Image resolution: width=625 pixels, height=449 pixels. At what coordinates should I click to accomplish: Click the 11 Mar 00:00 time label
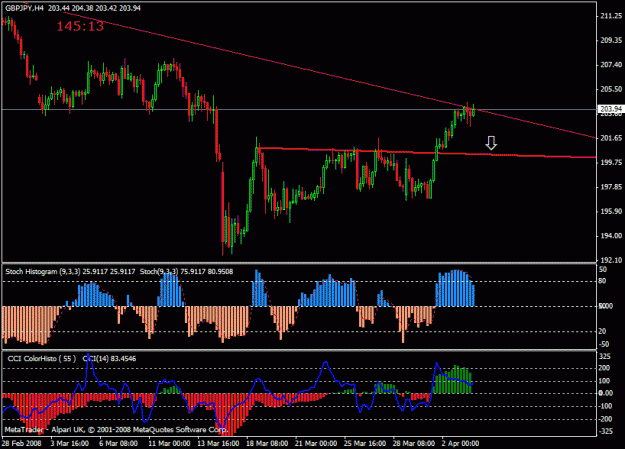(x=169, y=443)
